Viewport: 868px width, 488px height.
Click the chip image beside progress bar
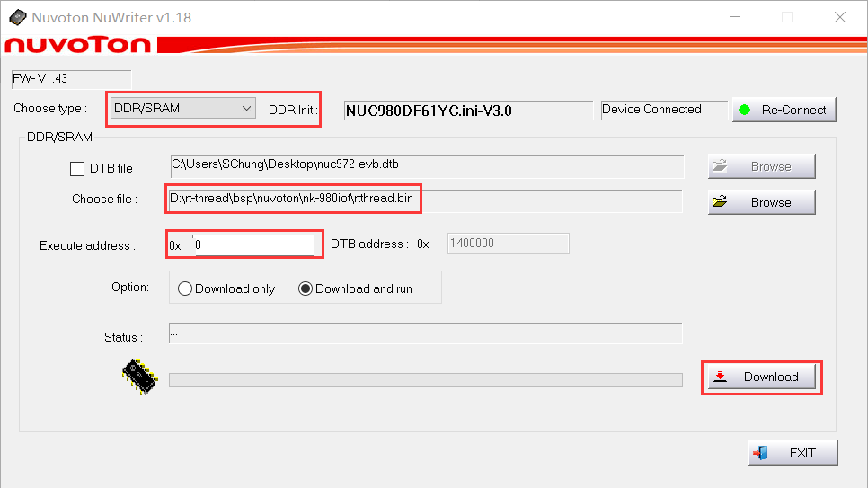(x=140, y=377)
